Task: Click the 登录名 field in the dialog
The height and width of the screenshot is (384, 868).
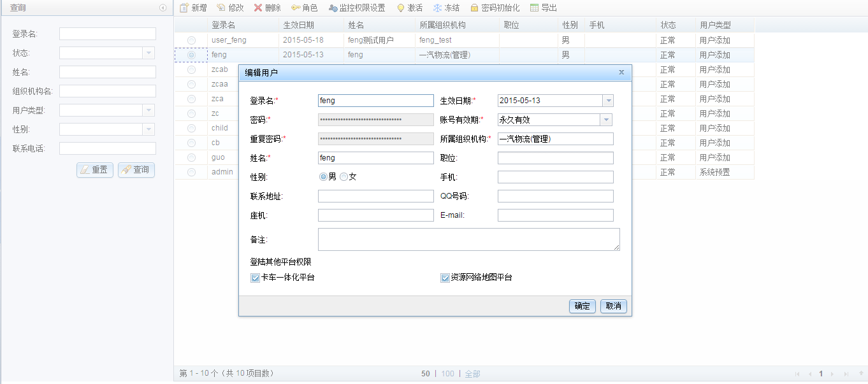Action: [x=376, y=101]
